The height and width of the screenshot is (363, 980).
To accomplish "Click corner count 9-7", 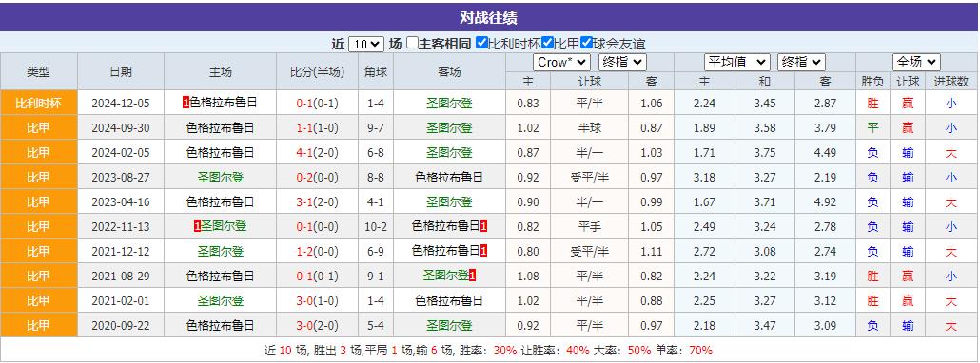I will pos(376,128).
